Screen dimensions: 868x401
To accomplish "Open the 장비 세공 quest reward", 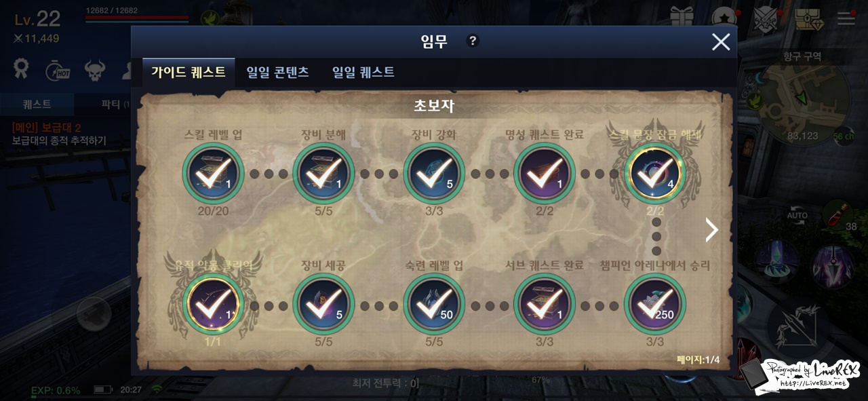I will coord(323,305).
